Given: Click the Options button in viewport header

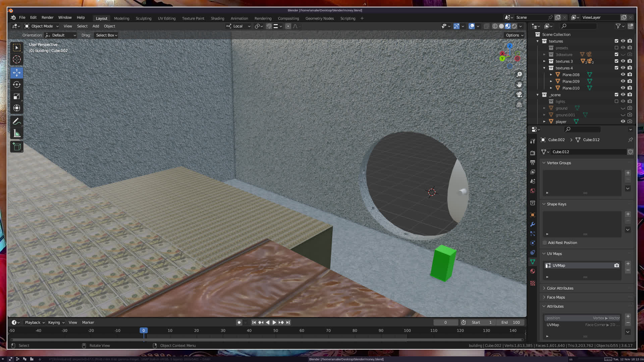Looking at the screenshot, I should [x=514, y=35].
